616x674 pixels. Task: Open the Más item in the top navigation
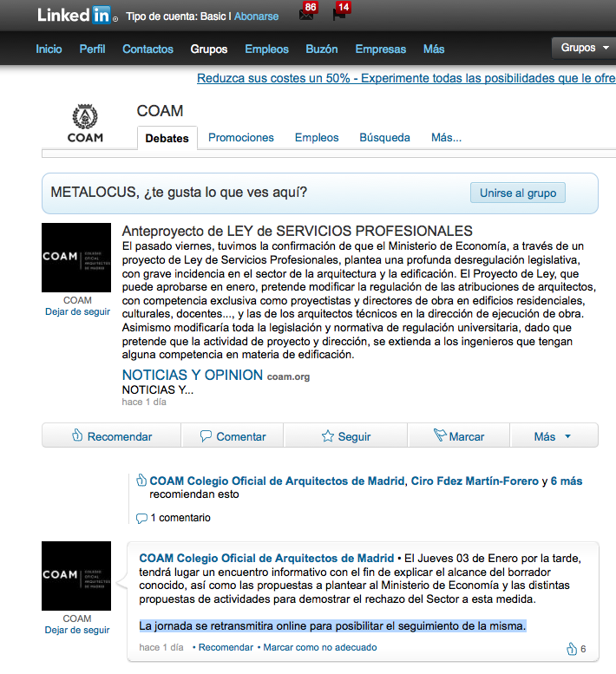click(x=434, y=49)
